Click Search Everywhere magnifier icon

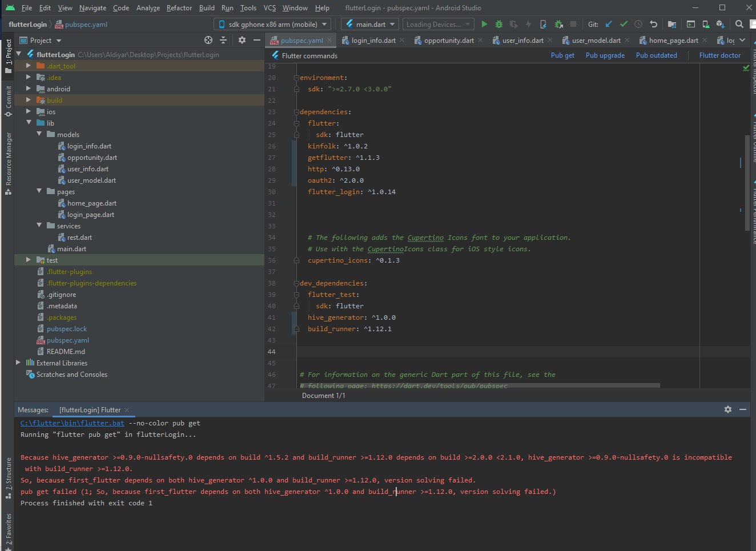tap(739, 24)
